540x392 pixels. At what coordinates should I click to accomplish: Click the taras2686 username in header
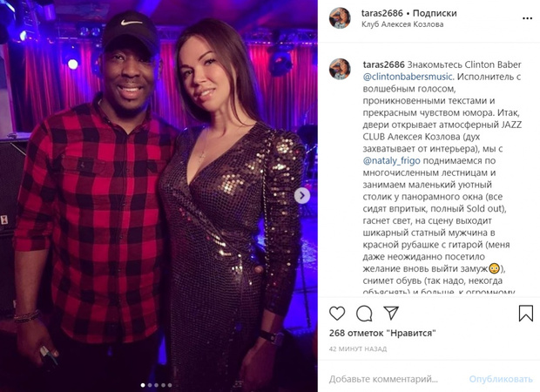pyautogui.click(x=382, y=13)
